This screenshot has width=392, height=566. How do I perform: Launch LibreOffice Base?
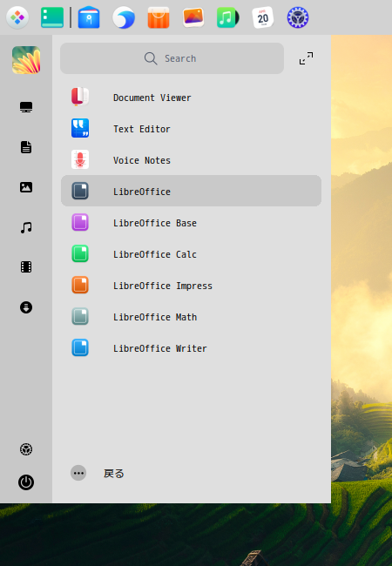tap(191, 222)
